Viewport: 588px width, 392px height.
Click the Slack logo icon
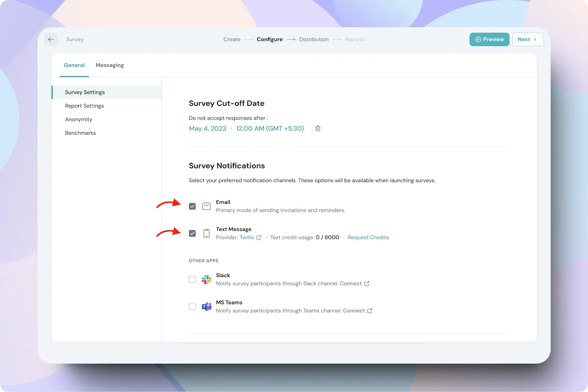207,280
